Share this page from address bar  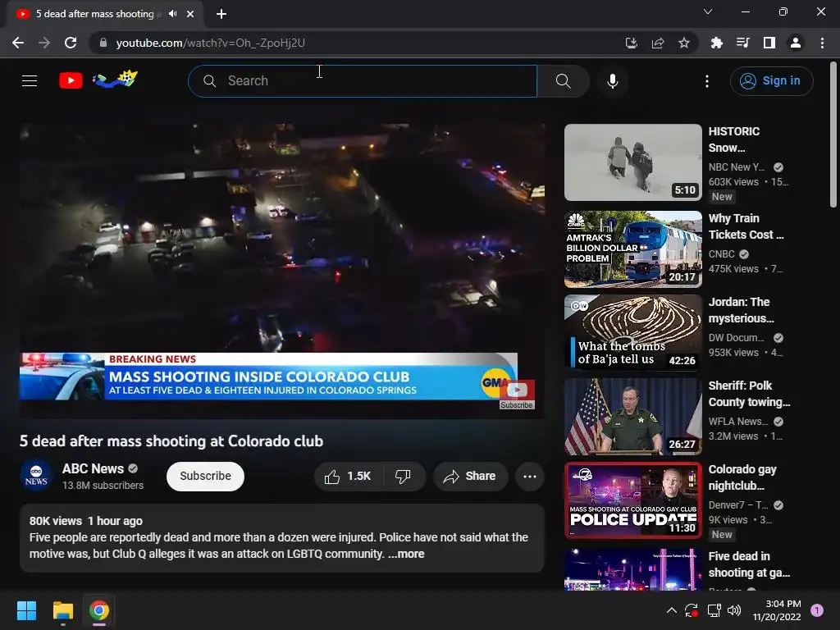coord(658,43)
